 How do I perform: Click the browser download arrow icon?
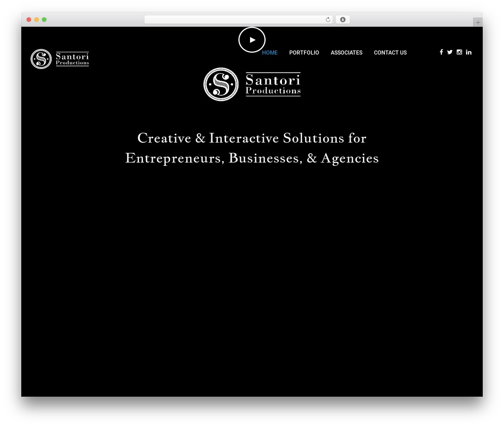tap(343, 20)
